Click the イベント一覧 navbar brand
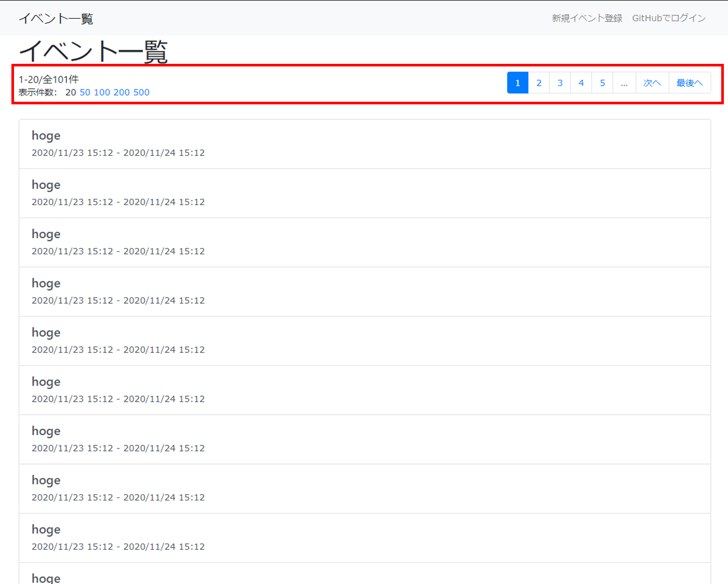 pos(56,18)
